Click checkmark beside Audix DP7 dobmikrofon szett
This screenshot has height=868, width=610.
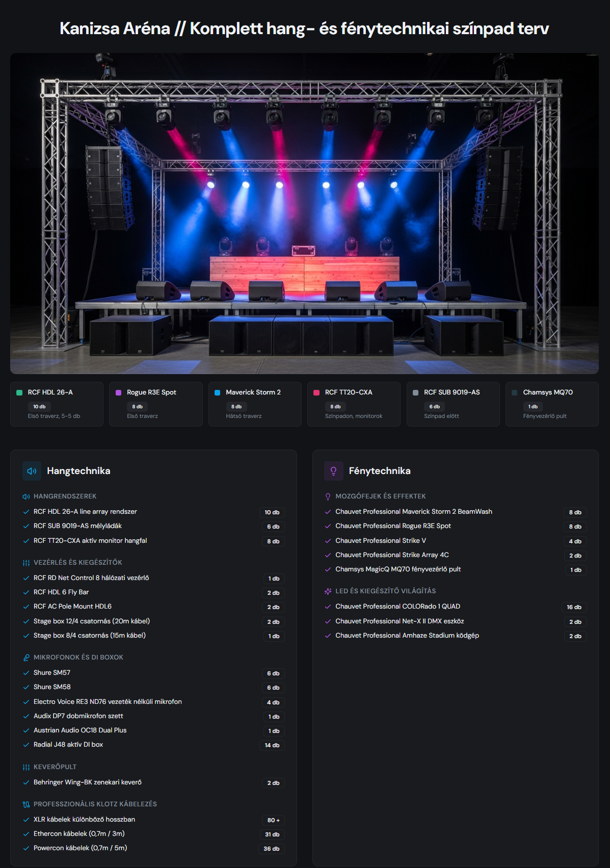coord(26,716)
